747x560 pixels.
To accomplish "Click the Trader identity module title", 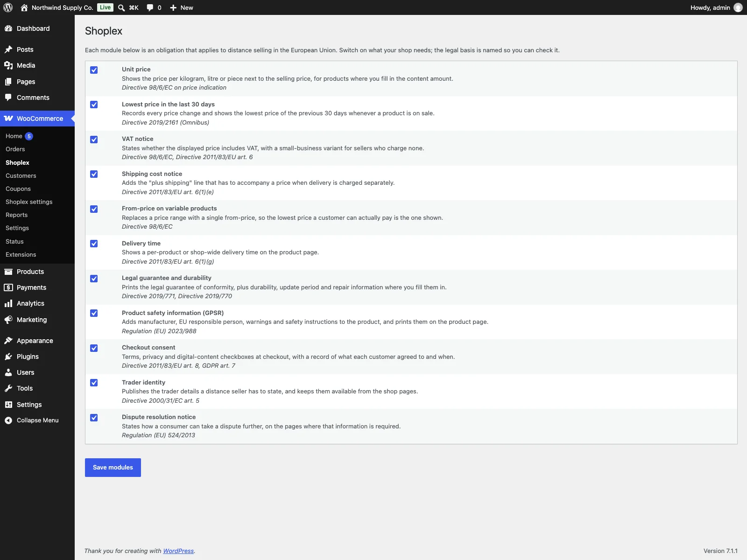I will click(x=143, y=383).
